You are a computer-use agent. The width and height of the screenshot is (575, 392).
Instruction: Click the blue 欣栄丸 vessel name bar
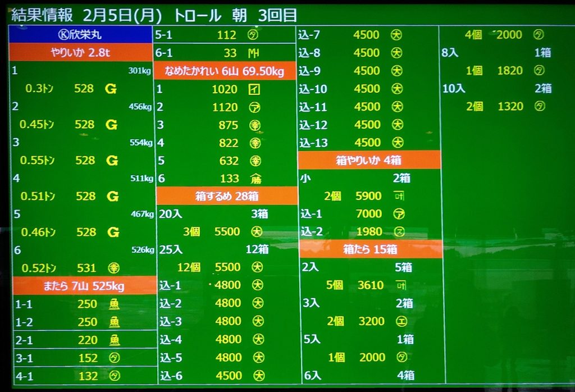click(x=82, y=34)
